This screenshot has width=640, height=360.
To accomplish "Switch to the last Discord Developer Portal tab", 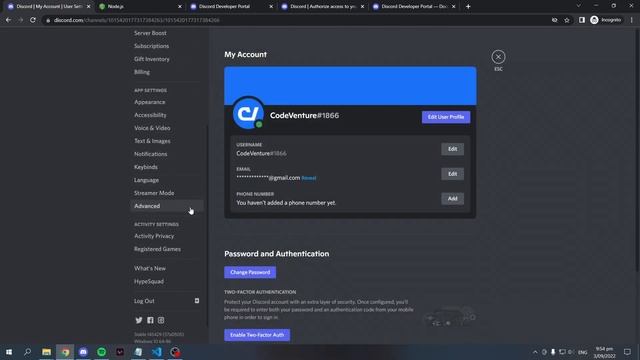I will pyautogui.click(x=414, y=7).
